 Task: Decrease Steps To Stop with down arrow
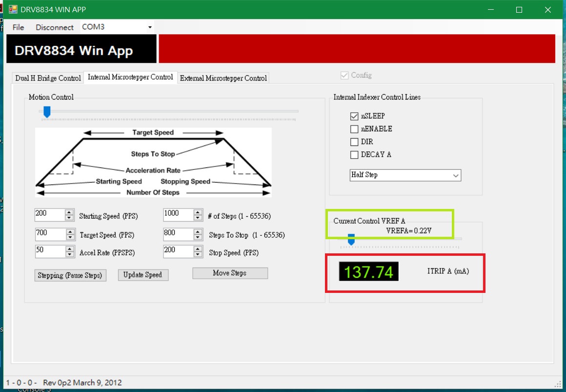click(198, 237)
